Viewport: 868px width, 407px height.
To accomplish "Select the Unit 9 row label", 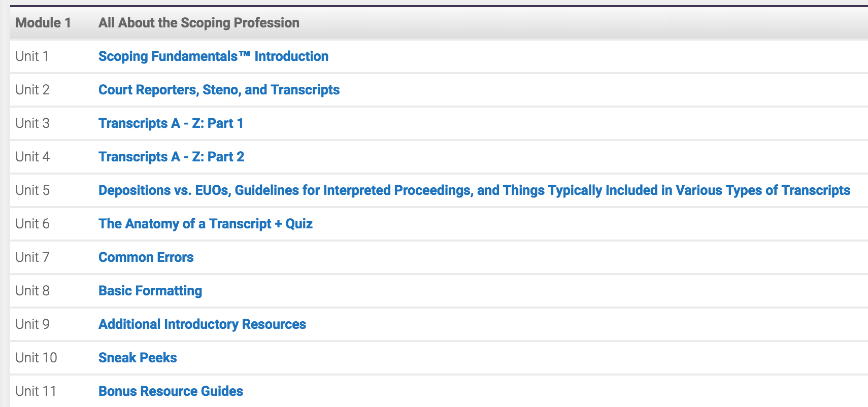I will click(x=32, y=324).
